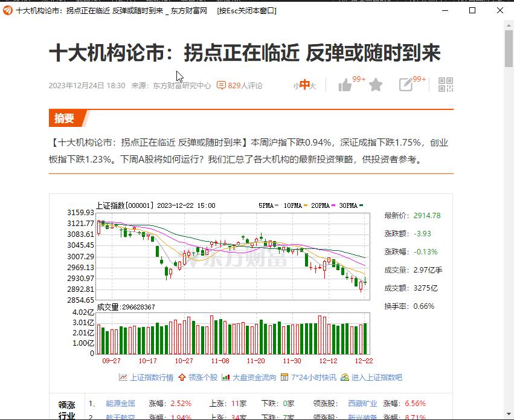Show the QR code icon

pos(446,85)
